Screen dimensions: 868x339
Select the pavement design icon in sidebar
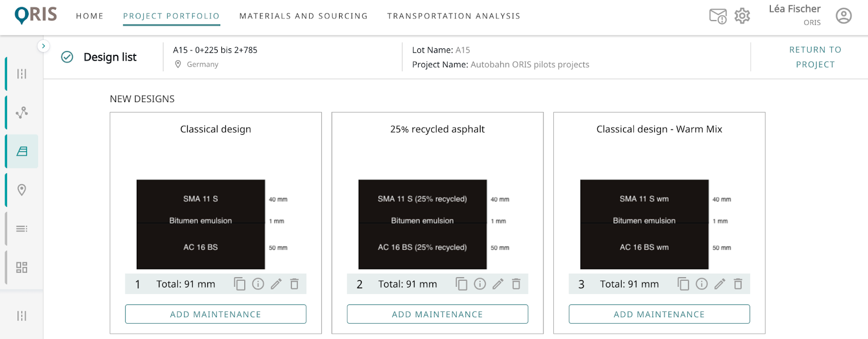(22, 151)
